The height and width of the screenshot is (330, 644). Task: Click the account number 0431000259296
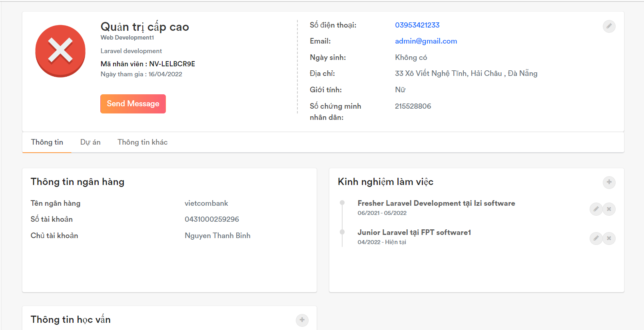[x=212, y=219]
